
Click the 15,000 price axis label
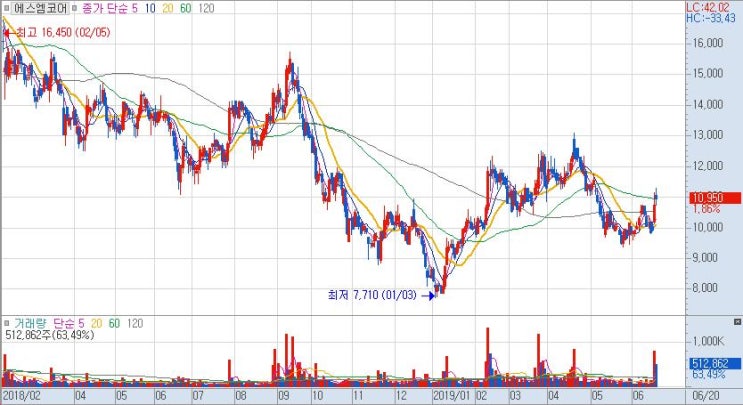click(708, 73)
